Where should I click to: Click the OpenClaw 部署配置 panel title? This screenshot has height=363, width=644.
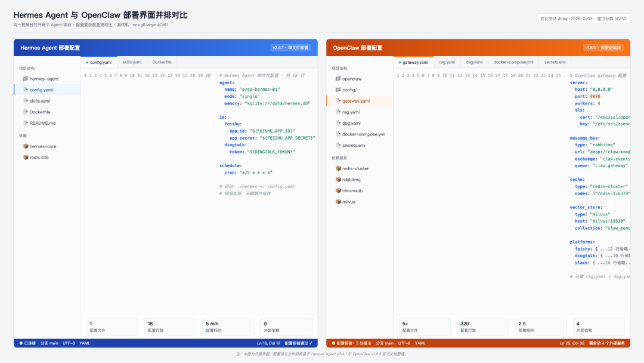tap(357, 48)
